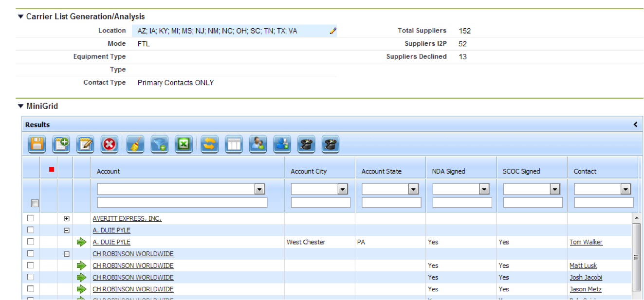Click the Save floppy disk icon
Screen dimensions: 644x300
[x=37, y=144]
